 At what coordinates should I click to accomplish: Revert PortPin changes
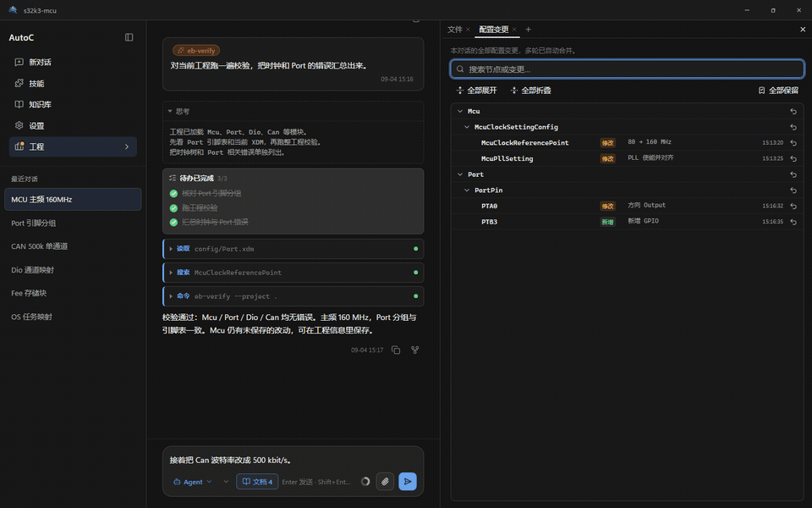793,190
